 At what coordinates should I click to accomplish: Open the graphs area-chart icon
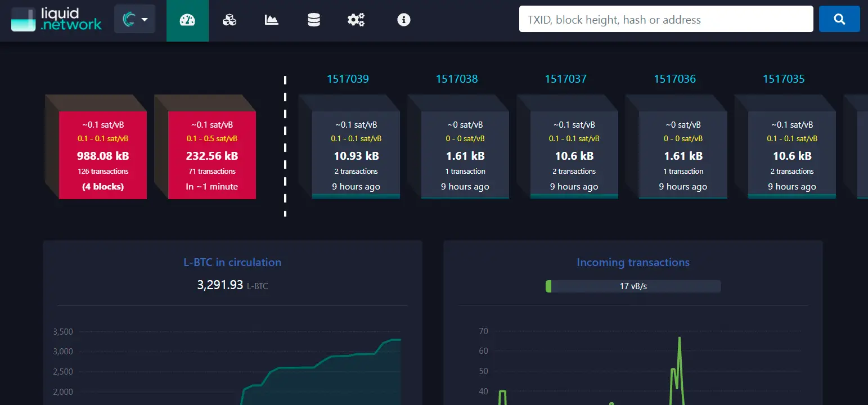[x=272, y=20]
